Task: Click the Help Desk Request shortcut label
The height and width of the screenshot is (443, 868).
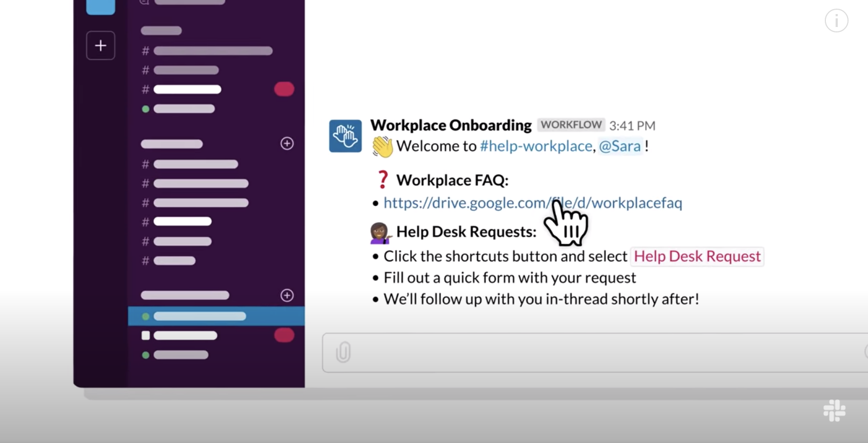Action: [x=697, y=256]
